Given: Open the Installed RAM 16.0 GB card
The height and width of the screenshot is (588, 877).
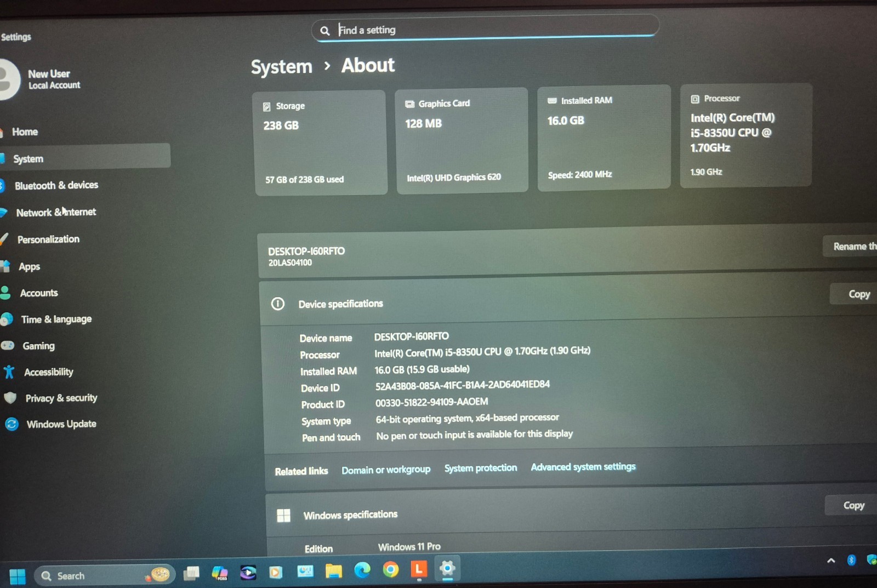Looking at the screenshot, I should [603, 138].
